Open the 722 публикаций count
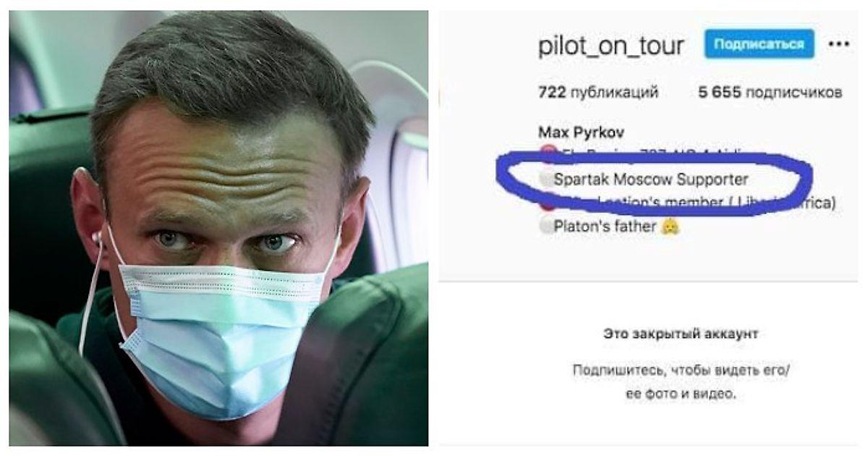 pyautogui.click(x=598, y=93)
